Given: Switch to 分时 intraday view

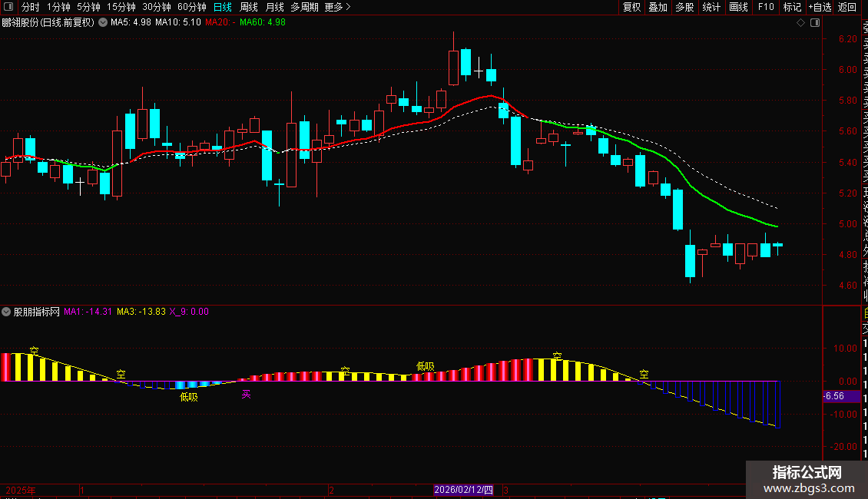Looking at the screenshot, I should pos(31,7).
